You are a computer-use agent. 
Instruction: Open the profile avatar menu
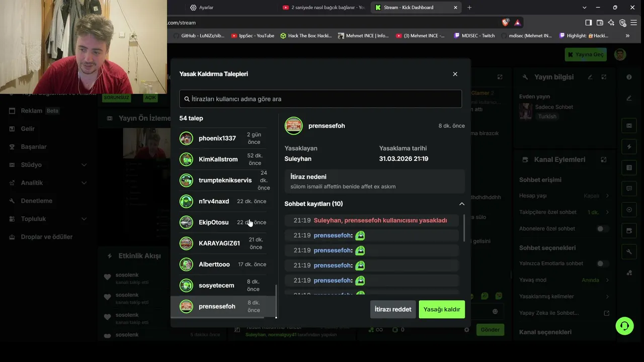(x=620, y=54)
